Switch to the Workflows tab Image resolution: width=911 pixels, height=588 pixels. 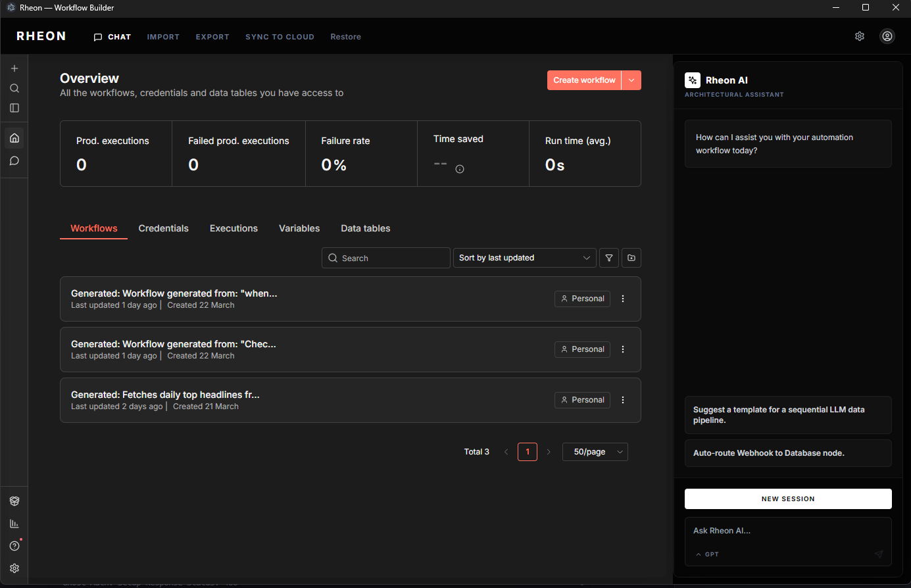coord(94,228)
